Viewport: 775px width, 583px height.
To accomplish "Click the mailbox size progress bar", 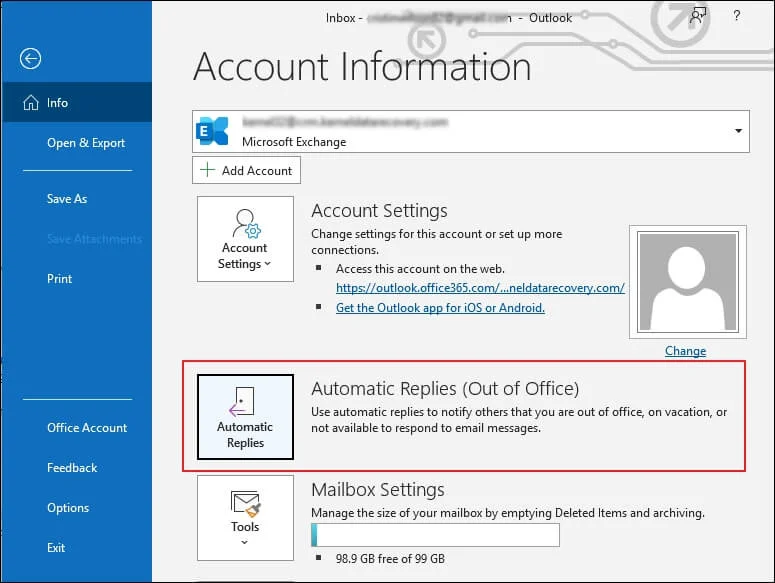I will (x=435, y=535).
